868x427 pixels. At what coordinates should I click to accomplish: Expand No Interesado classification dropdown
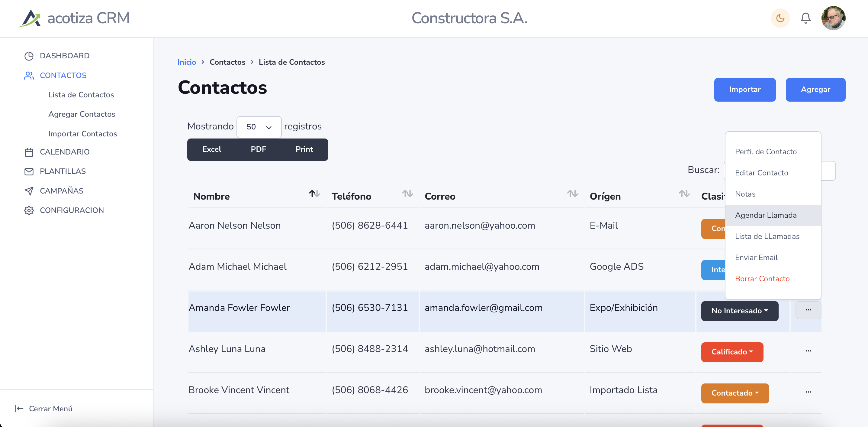(739, 311)
